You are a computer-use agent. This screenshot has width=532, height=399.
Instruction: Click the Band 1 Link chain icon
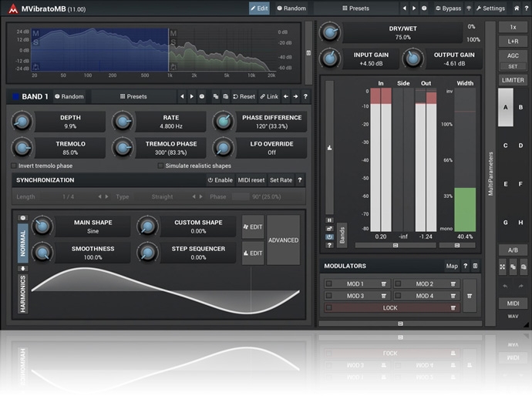coord(263,97)
